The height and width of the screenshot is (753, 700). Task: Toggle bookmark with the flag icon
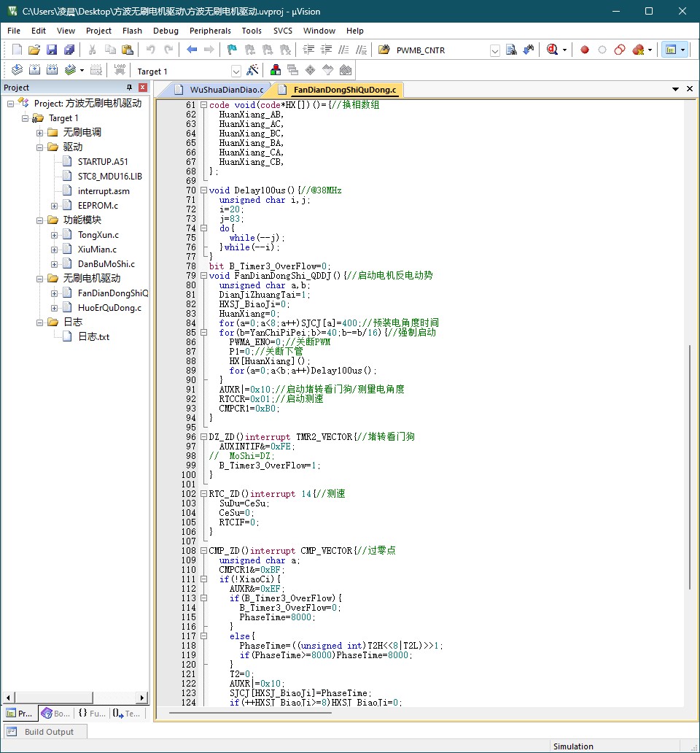[x=232, y=50]
